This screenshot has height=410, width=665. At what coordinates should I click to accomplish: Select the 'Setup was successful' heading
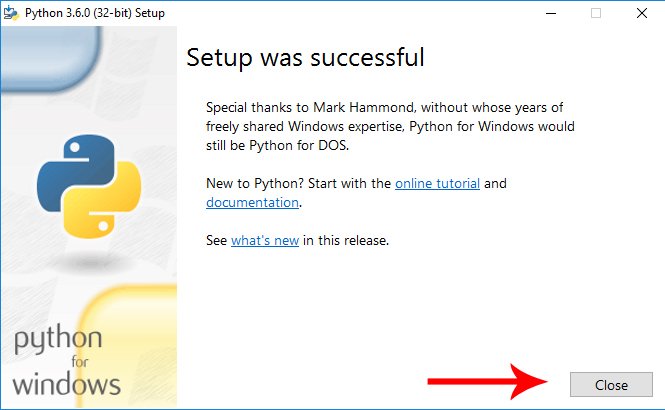(305, 57)
